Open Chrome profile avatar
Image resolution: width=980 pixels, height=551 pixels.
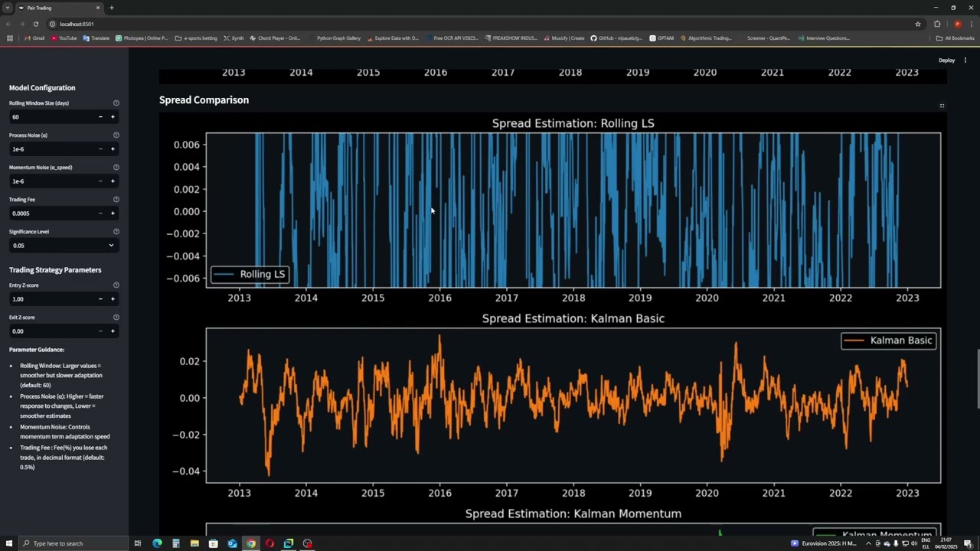point(957,24)
